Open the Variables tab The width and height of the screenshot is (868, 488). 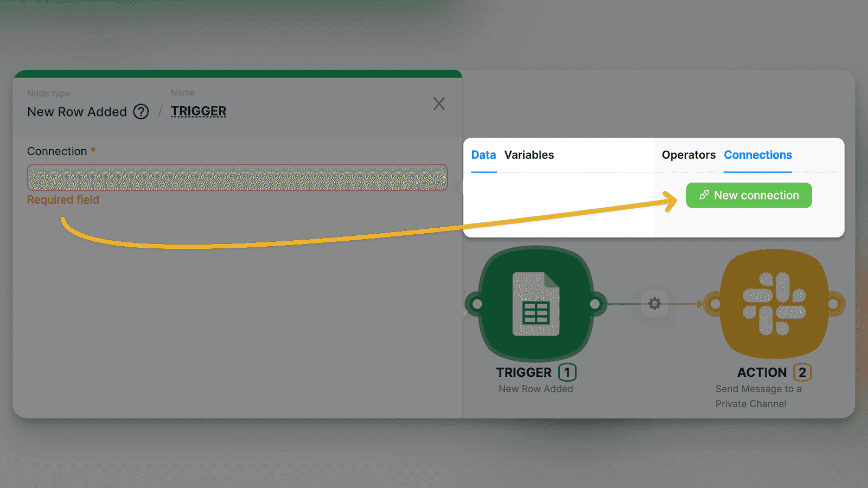529,155
